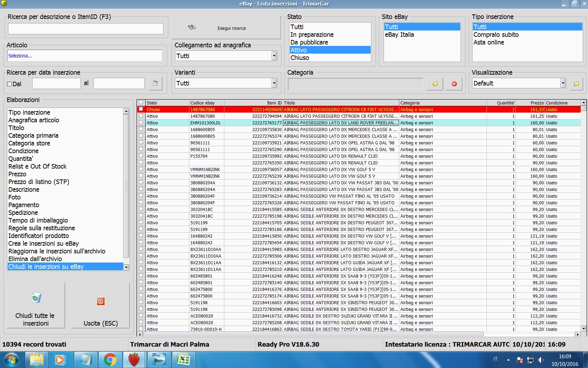Click Chiudi tutte le inserzioni button

pos(36,306)
